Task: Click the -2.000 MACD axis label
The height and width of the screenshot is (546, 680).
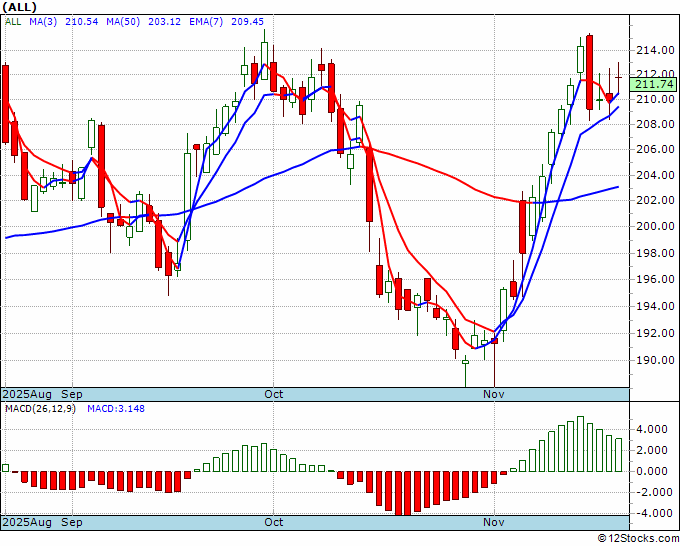Action: pyautogui.click(x=653, y=492)
